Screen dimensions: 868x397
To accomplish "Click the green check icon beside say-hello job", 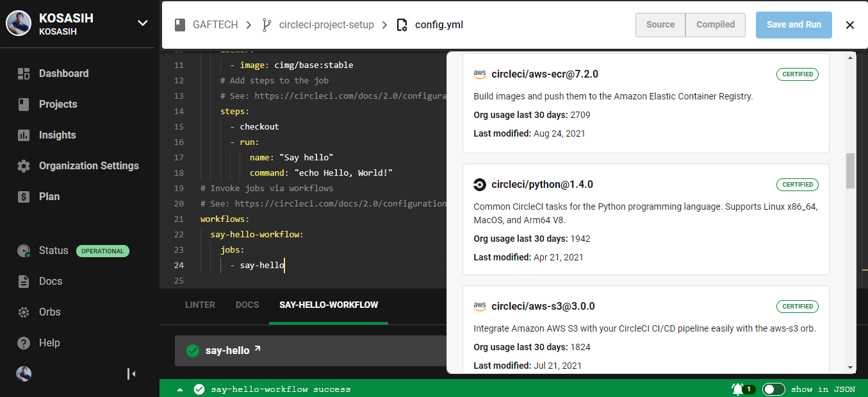I will point(192,351).
